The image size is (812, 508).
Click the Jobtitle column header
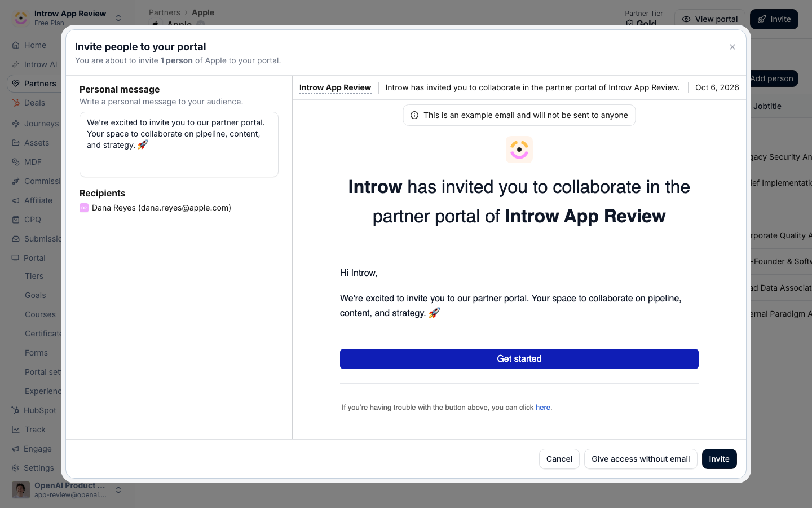767,106
